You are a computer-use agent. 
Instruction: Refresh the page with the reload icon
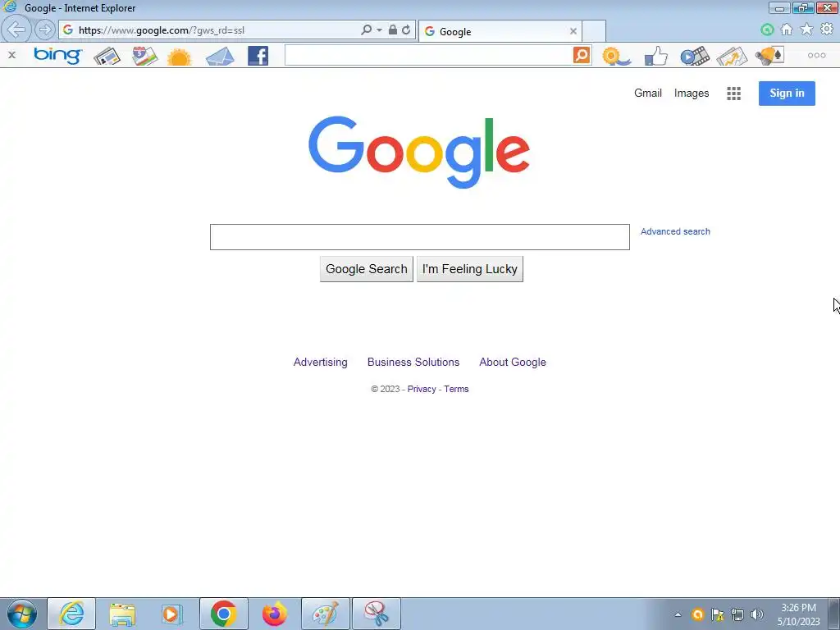coord(406,30)
